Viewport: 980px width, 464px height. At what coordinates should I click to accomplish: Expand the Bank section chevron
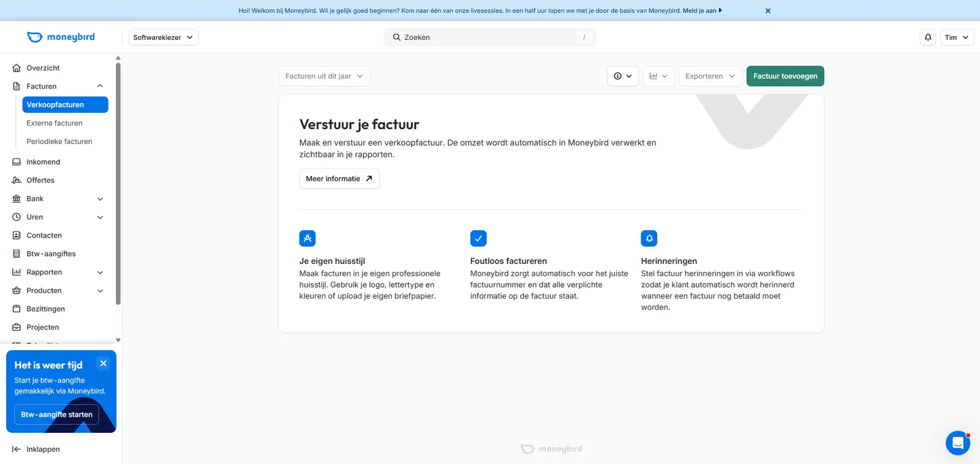100,199
